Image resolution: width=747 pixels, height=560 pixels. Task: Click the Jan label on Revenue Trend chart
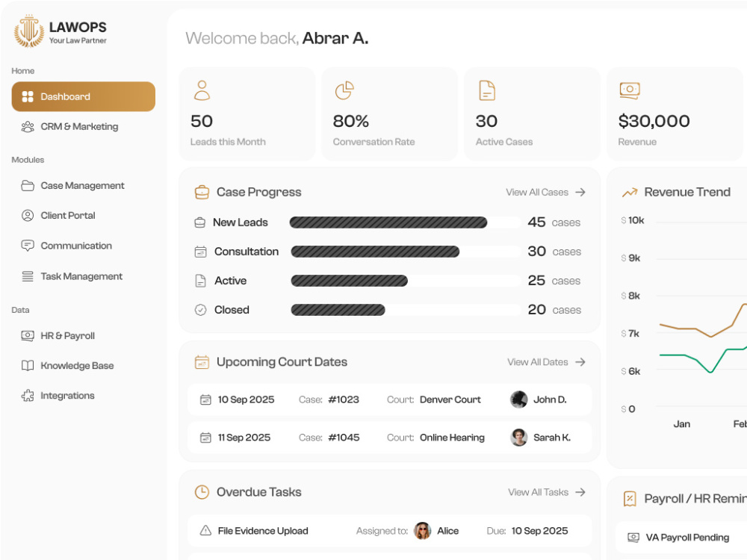click(x=682, y=424)
